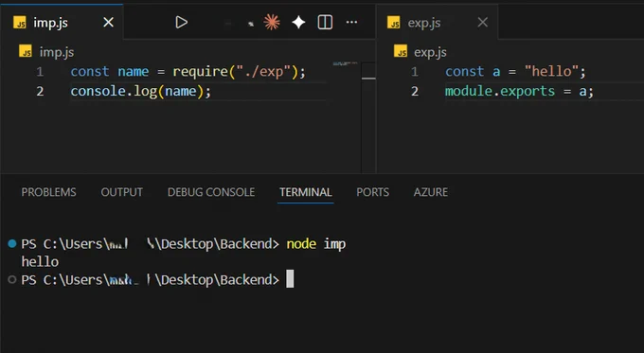Click console.log in imp.js
Image resolution: width=644 pixels, height=353 pixels.
[114, 91]
